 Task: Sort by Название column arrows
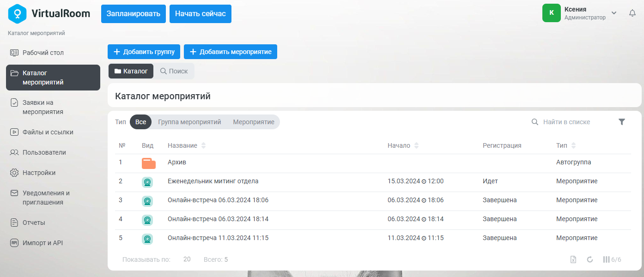tap(204, 145)
